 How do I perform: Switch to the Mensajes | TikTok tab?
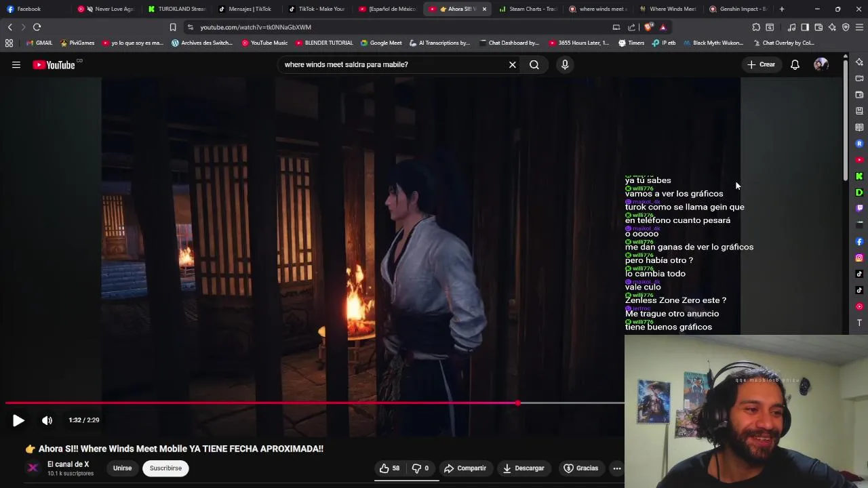tap(247, 9)
